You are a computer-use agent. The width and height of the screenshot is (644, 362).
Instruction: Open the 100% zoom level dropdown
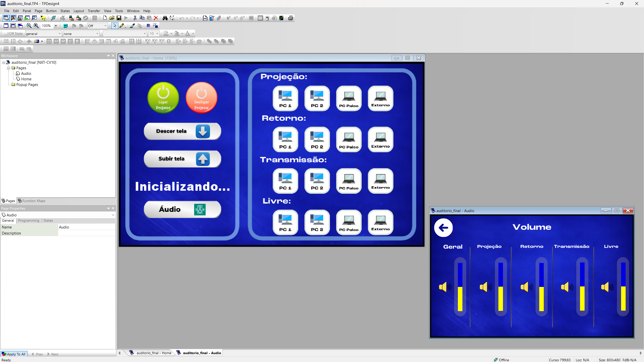point(56,26)
